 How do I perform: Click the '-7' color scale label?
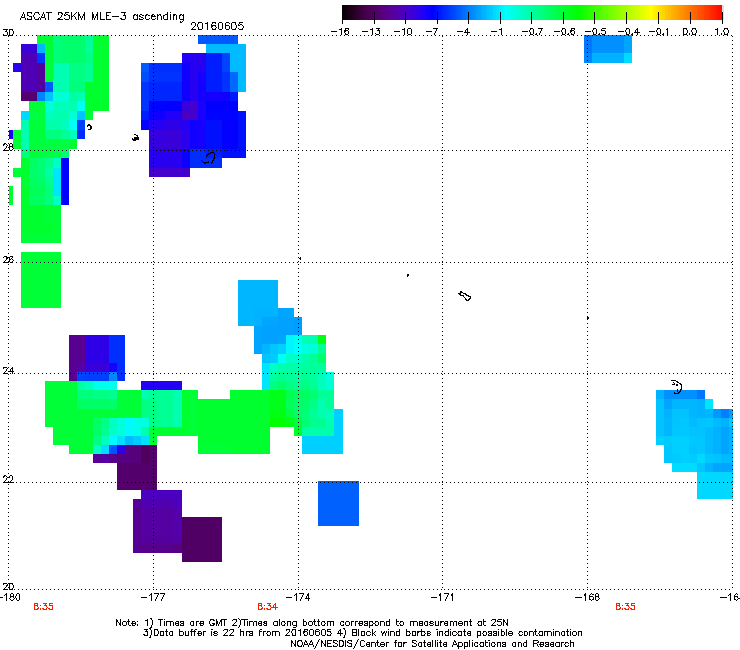(433, 32)
